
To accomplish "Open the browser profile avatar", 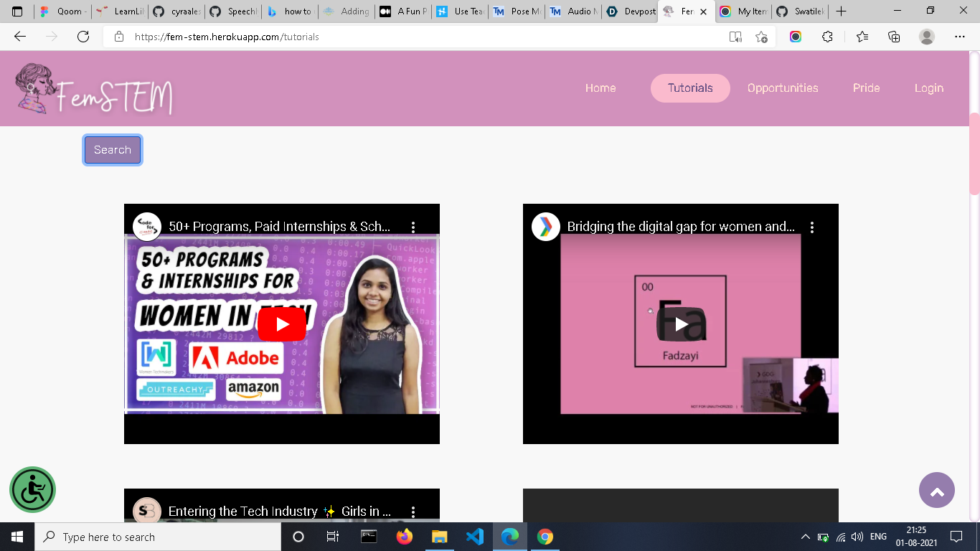I will point(927,37).
